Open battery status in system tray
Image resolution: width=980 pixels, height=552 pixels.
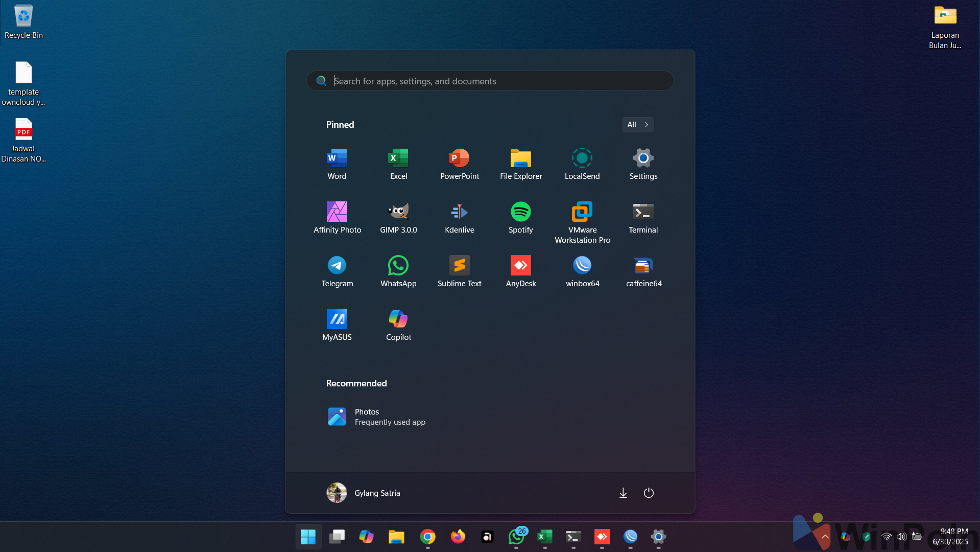click(x=917, y=537)
